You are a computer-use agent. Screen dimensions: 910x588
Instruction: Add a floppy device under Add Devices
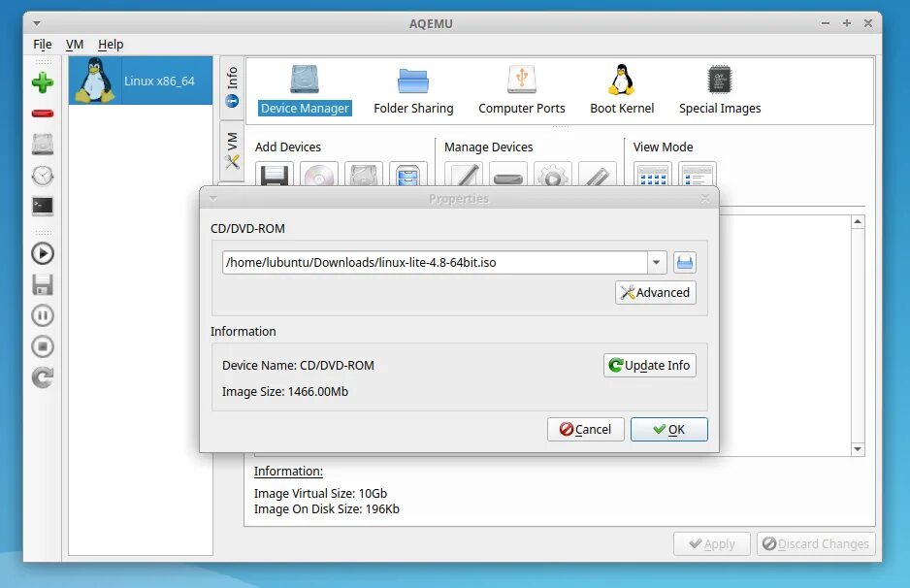(275, 174)
